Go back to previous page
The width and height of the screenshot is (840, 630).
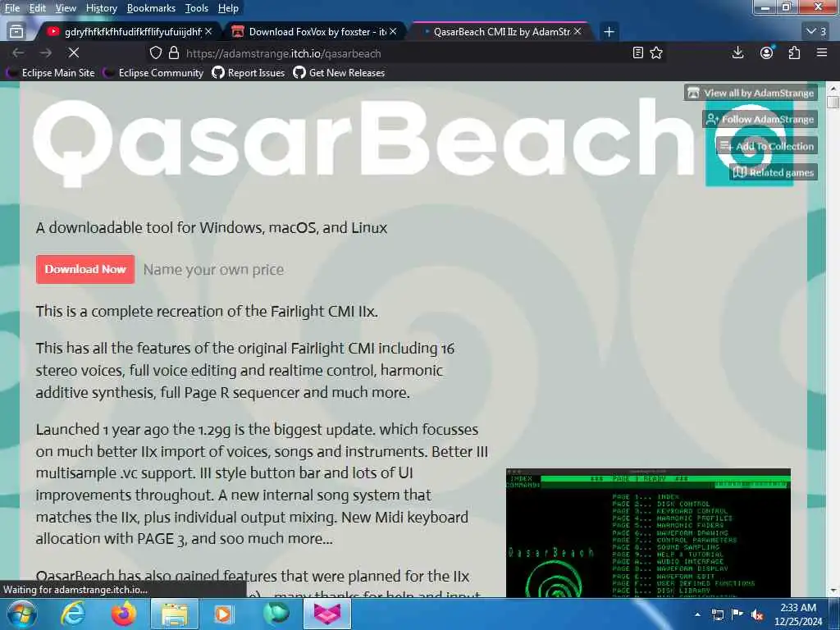pos(18,53)
